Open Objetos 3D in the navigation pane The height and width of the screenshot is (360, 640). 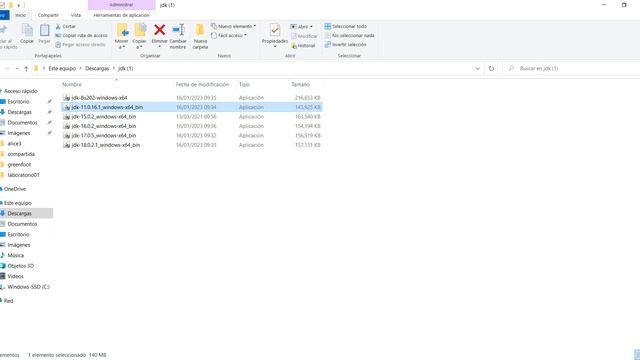pos(20,266)
